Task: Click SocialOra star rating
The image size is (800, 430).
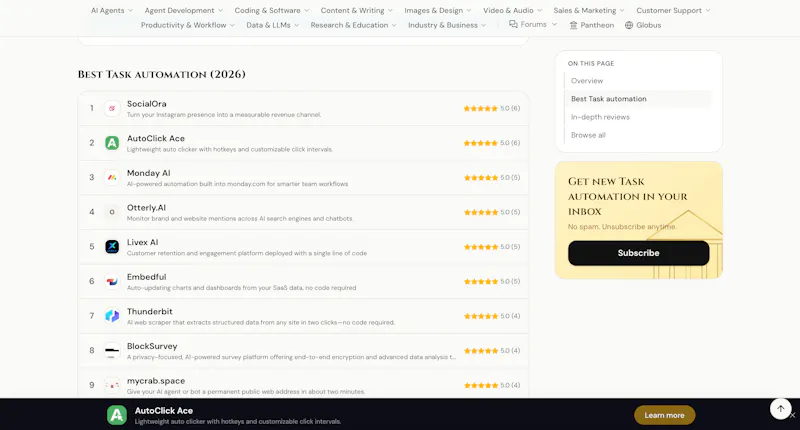Action: point(481,108)
